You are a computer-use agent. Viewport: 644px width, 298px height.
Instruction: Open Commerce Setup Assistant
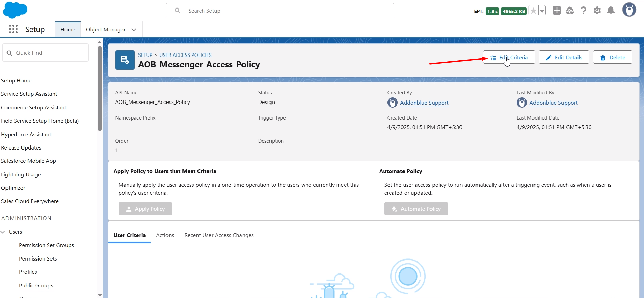click(x=34, y=108)
